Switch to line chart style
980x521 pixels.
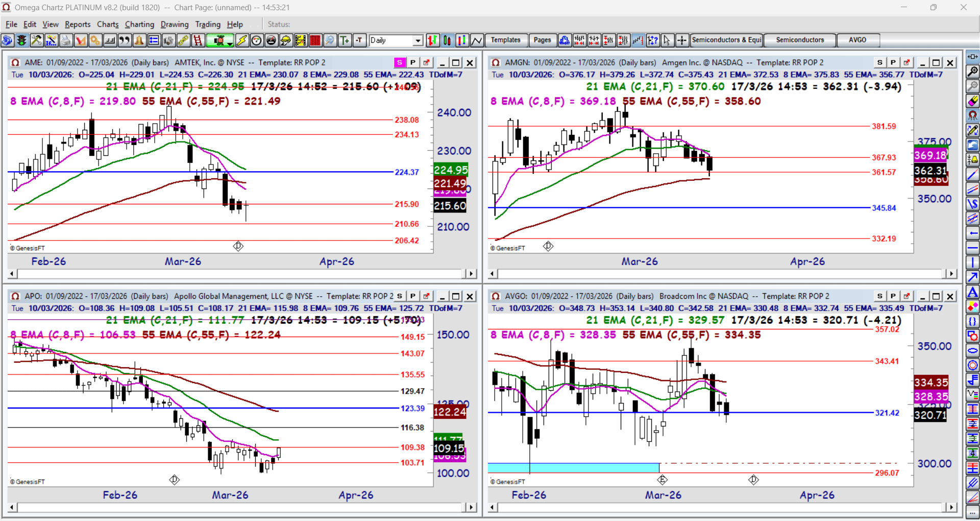[477, 40]
